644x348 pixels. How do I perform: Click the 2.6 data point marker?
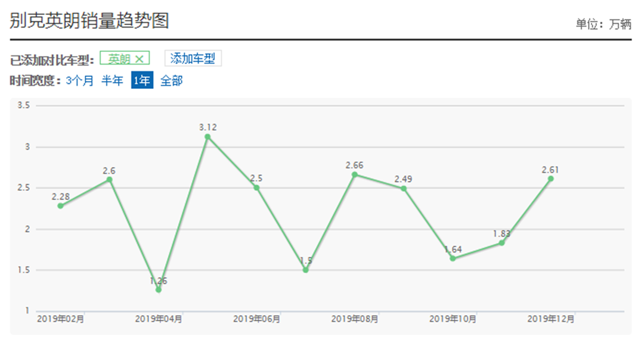coord(109,180)
